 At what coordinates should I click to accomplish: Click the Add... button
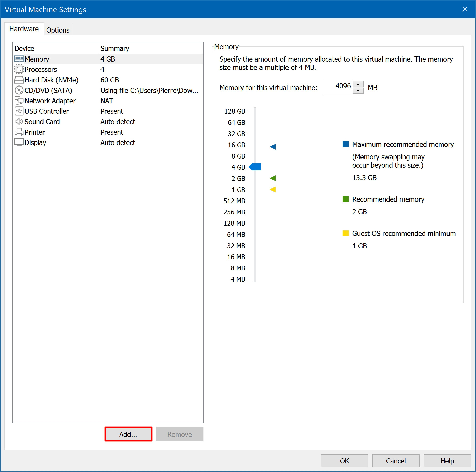coord(128,434)
